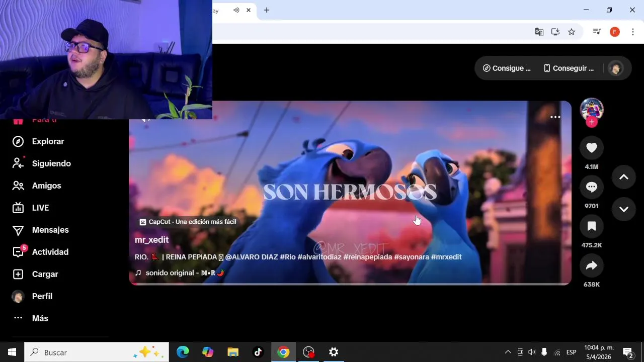Close the current Chrome tab
The height and width of the screenshot is (362, 644).
[x=249, y=10]
